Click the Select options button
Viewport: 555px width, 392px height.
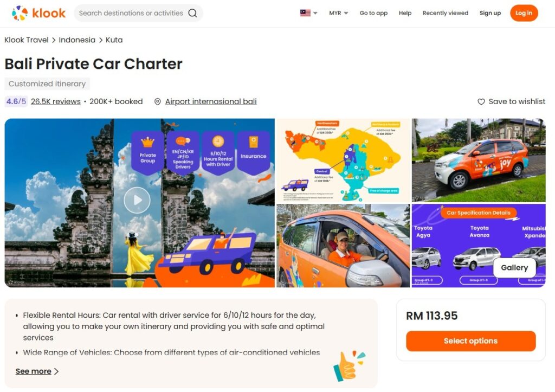471,341
